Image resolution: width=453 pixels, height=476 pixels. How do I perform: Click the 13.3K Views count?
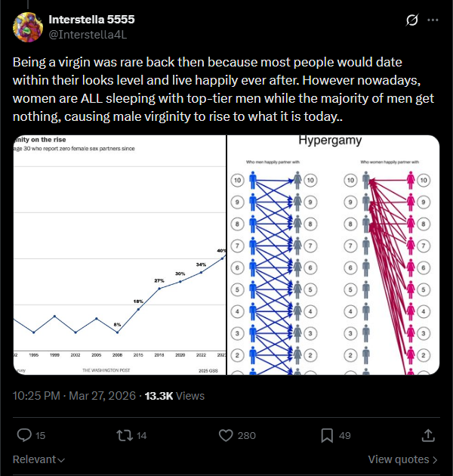pyautogui.click(x=174, y=396)
